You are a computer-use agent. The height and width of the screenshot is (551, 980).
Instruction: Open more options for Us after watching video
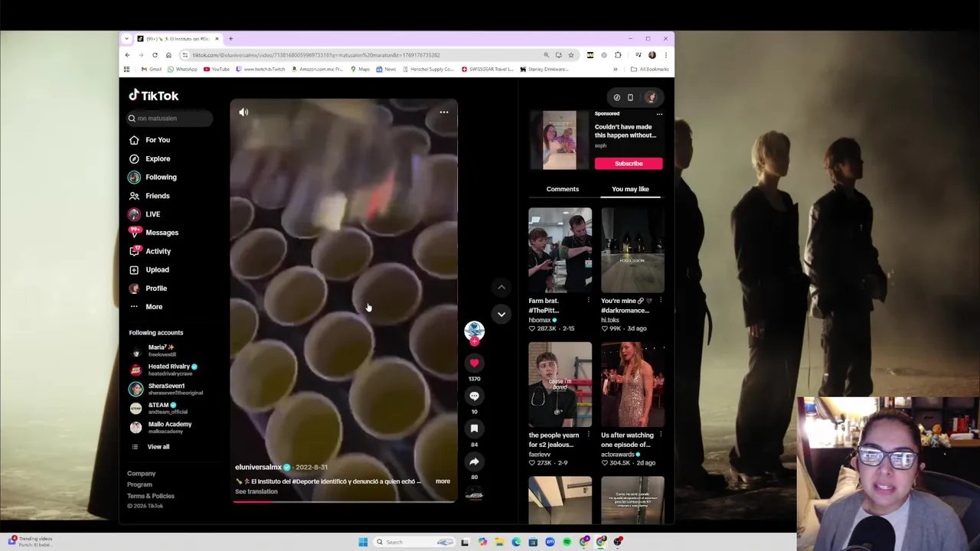click(661, 435)
